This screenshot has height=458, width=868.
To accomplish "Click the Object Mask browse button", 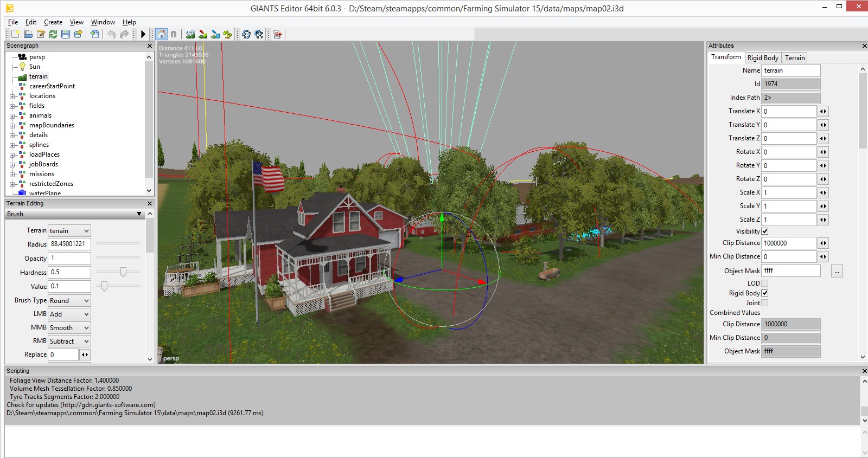I will click(837, 271).
